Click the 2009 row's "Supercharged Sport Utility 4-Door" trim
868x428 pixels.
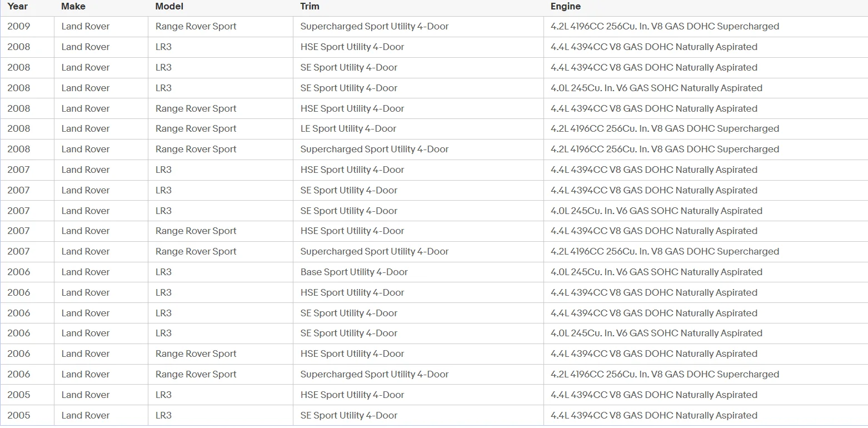[375, 27]
